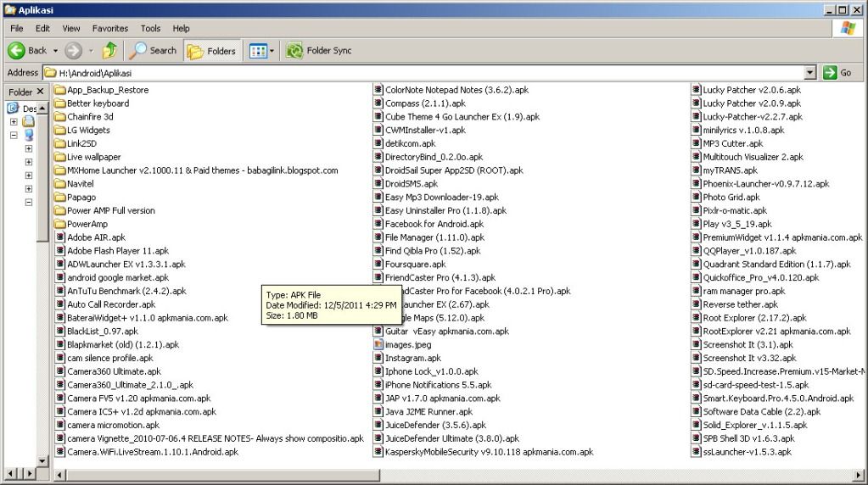Image resolution: width=868 pixels, height=485 pixels.
Task: Select CWMInstaller-v1.apk file icon
Action: tap(378, 130)
